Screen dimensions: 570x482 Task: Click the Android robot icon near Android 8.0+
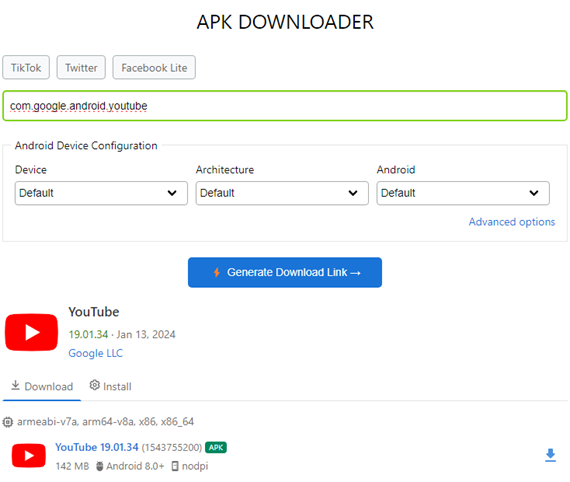(x=99, y=466)
